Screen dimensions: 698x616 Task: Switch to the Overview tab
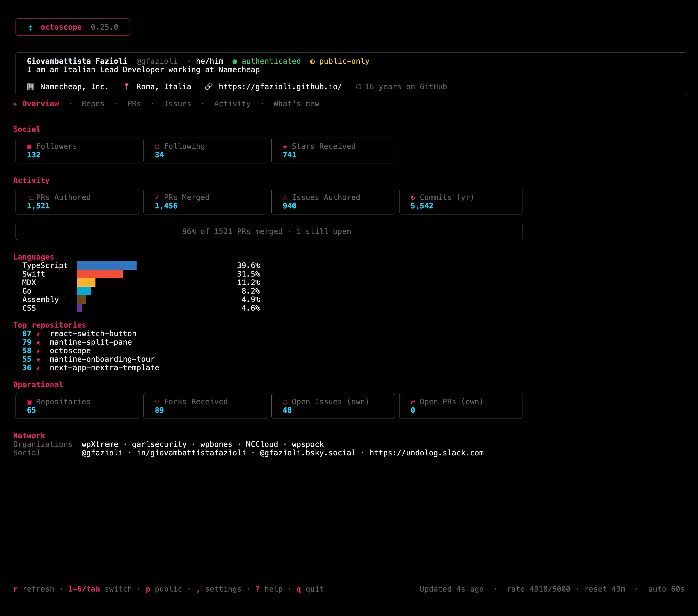click(x=41, y=104)
